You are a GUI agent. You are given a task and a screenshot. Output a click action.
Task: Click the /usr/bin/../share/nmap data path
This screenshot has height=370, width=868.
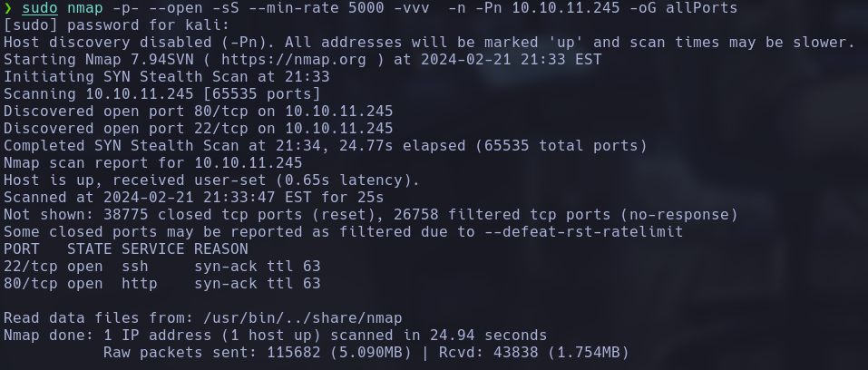301,317
